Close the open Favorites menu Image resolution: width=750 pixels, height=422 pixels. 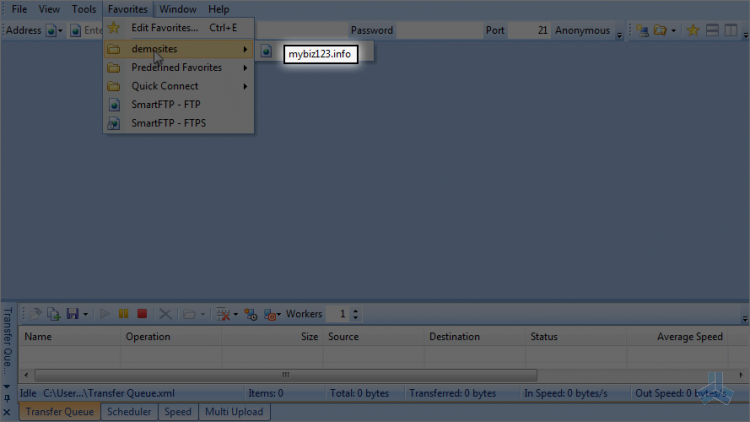click(127, 9)
